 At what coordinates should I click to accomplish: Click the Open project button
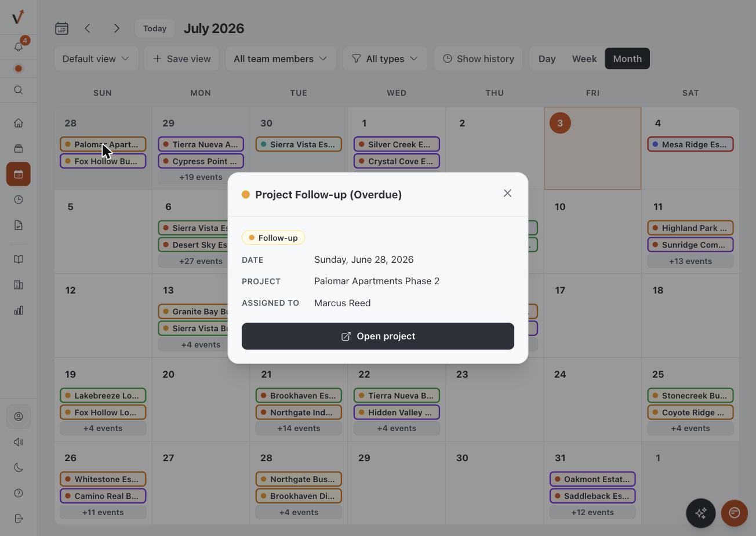click(x=378, y=336)
